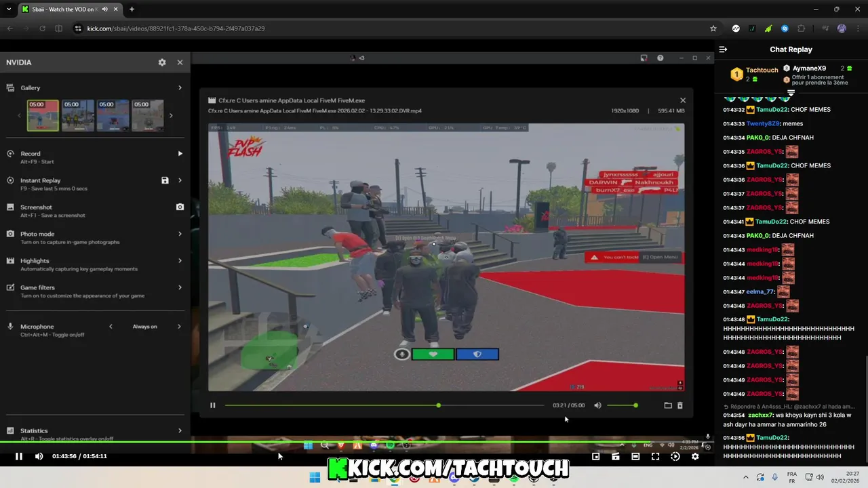The image size is (868, 488).
Task: Enable Kick mini player mode
Action: coord(596,456)
